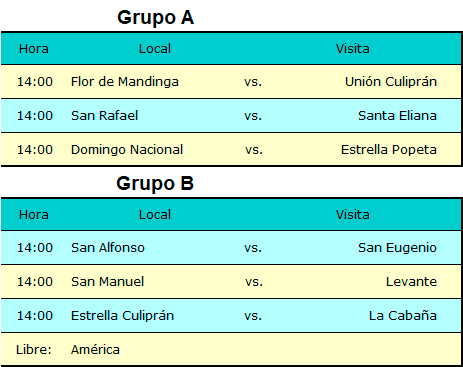Choose Levante visiting team
This screenshot has width=463, height=367.
coord(411,282)
